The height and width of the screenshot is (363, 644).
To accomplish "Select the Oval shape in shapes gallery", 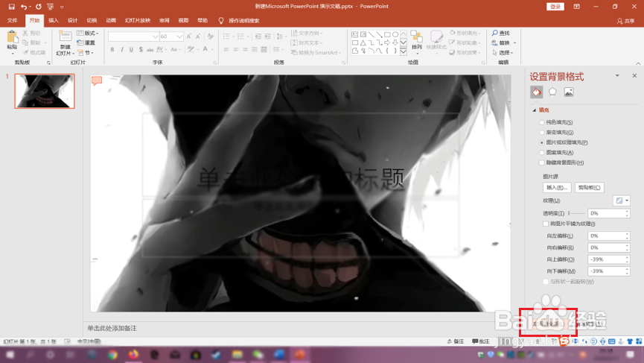I will (x=395, y=34).
